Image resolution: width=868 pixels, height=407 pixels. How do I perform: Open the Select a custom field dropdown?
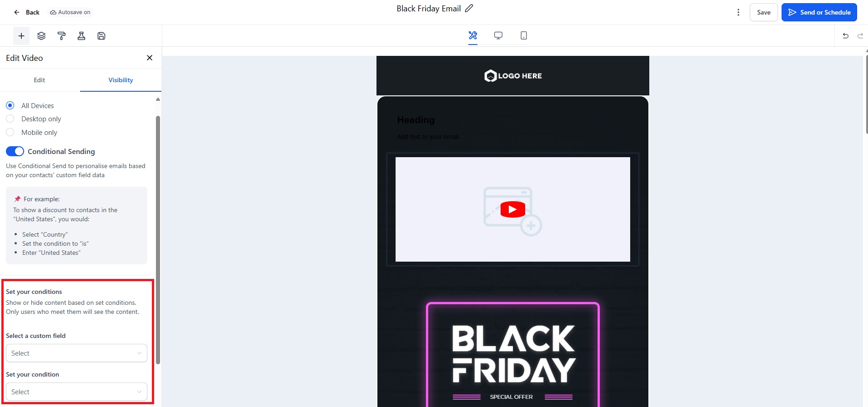click(x=76, y=353)
